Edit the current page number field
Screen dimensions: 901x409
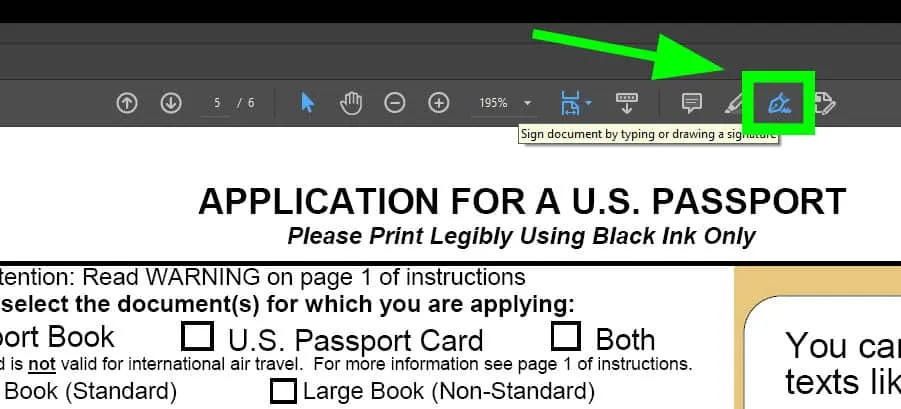(217, 103)
